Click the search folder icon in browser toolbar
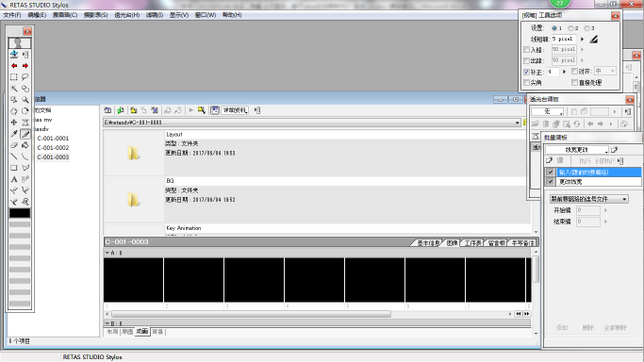Viewport: 644px width, 362px height. click(201, 110)
